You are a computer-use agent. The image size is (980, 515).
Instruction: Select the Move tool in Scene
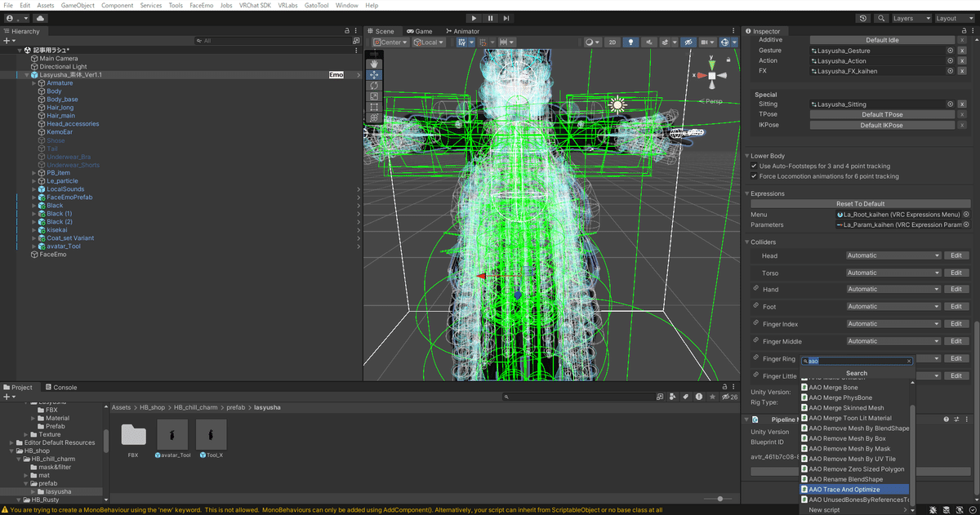(x=374, y=74)
